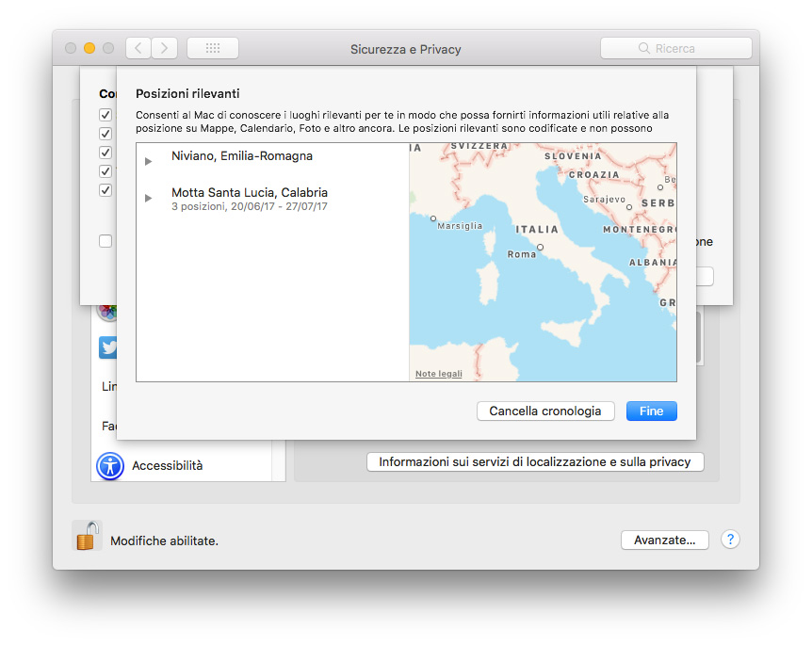Click into the Ricerca search field
This screenshot has width=812, height=645.
[x=676, y=48]
